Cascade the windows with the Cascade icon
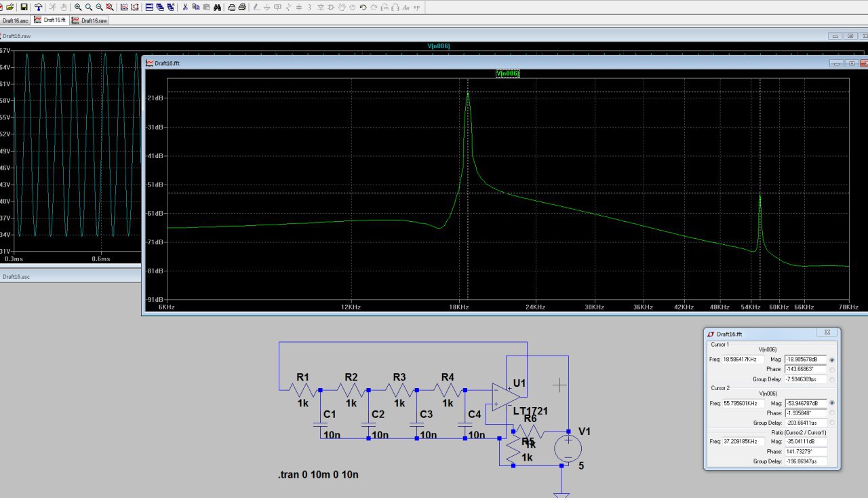 pyautogui.click(x=159, y=7)
